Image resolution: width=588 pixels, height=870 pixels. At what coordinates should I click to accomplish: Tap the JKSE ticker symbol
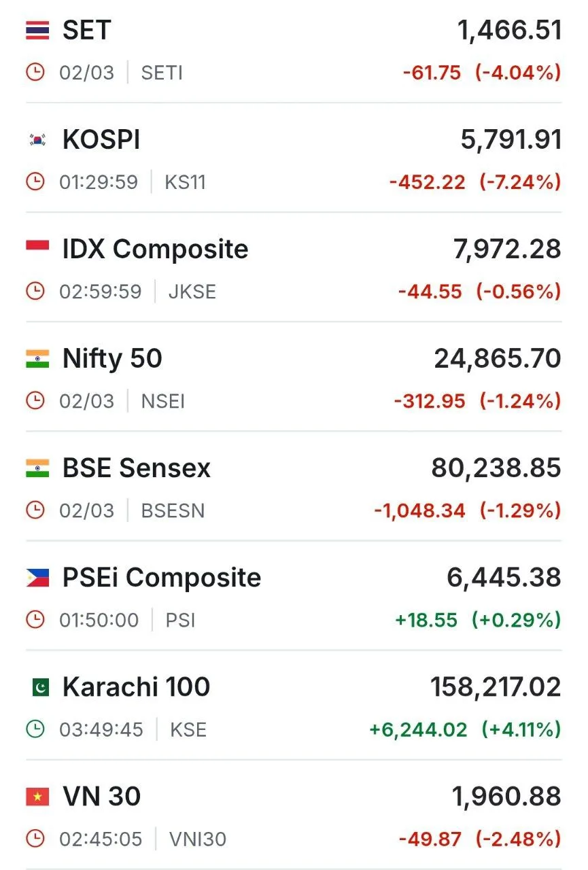coord(192,292)
